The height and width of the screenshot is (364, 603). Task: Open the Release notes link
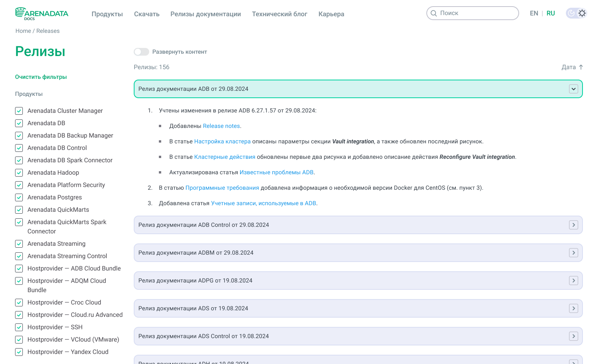[221, 126]
